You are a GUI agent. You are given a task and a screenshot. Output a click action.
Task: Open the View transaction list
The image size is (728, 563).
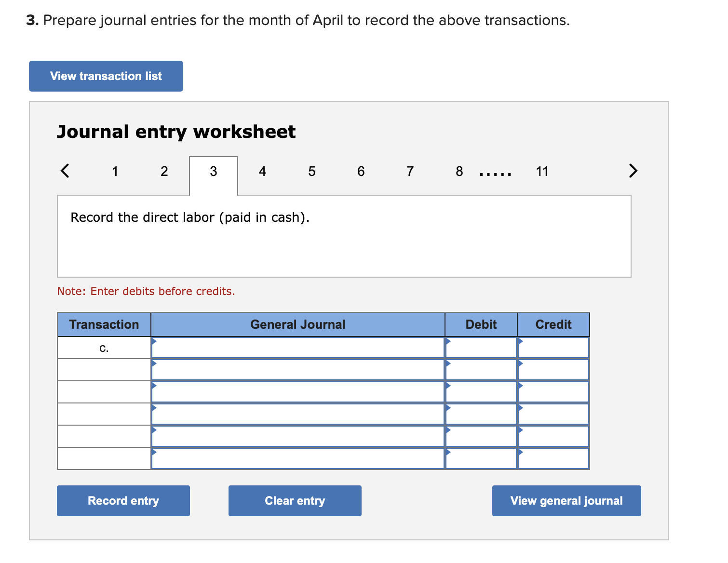click(x=106, y=76)
